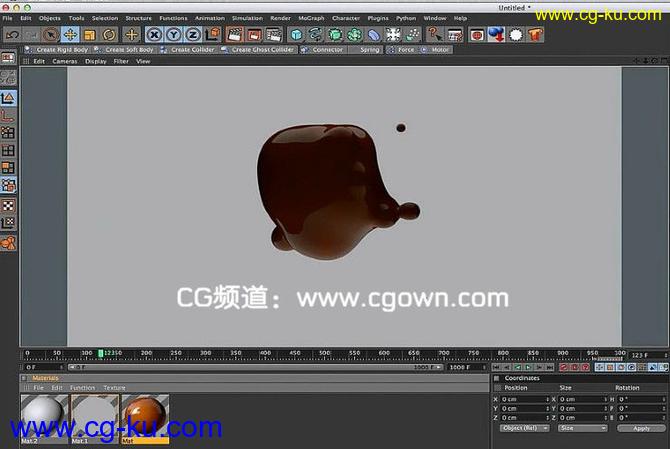
Task: Click Create Ghost Collider
Action: tap(258, 50)
